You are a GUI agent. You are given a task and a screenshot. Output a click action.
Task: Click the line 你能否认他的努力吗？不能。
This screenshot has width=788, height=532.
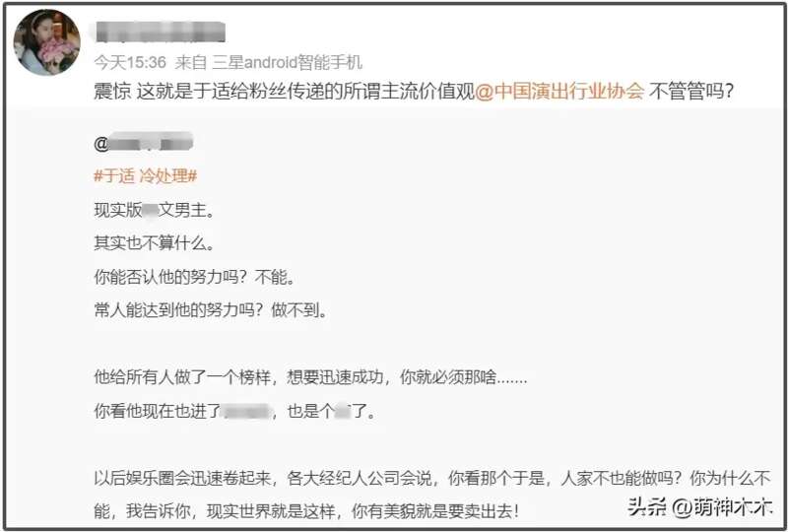(x=194, y=277)
